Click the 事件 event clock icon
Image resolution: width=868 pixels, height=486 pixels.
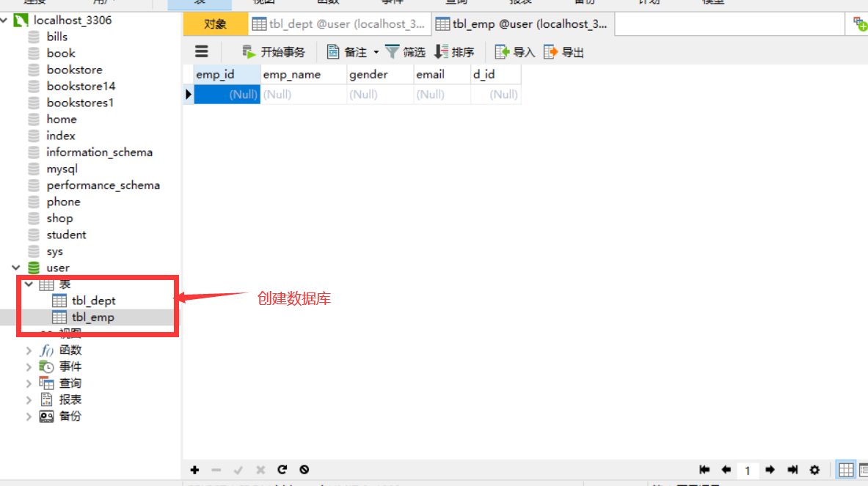46,367
